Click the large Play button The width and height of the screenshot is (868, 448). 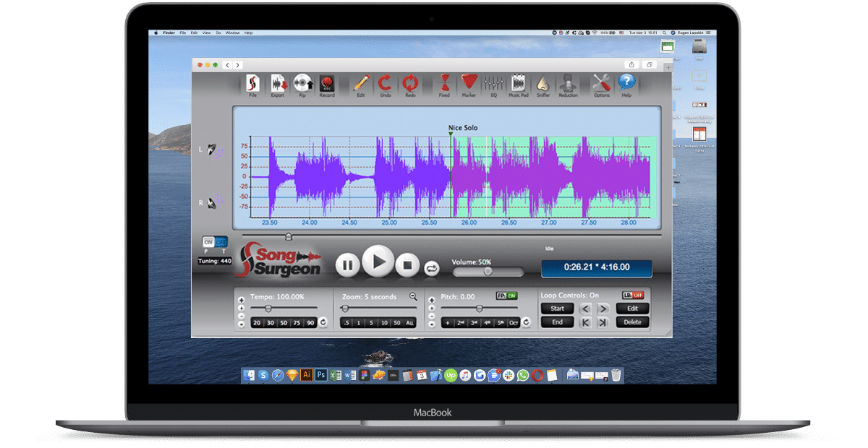point(378,262)
